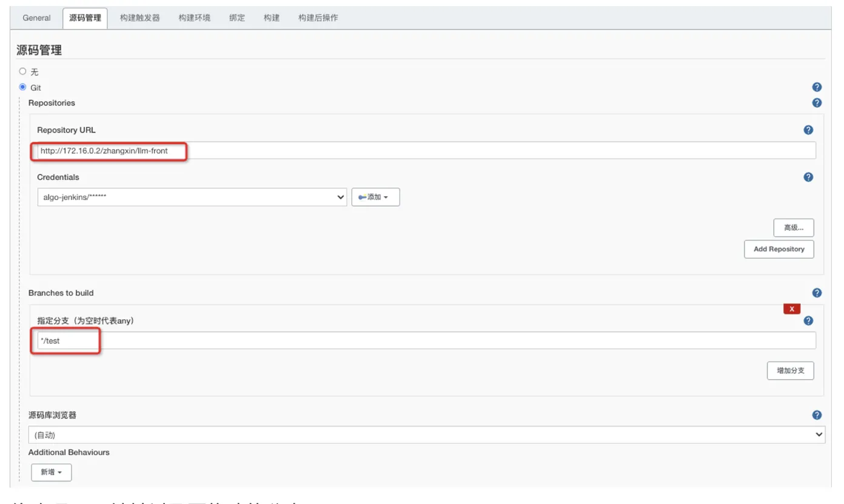Click the 源码管理 section heading
Screen dimensions: 844x504
click(x=39, y=50)
